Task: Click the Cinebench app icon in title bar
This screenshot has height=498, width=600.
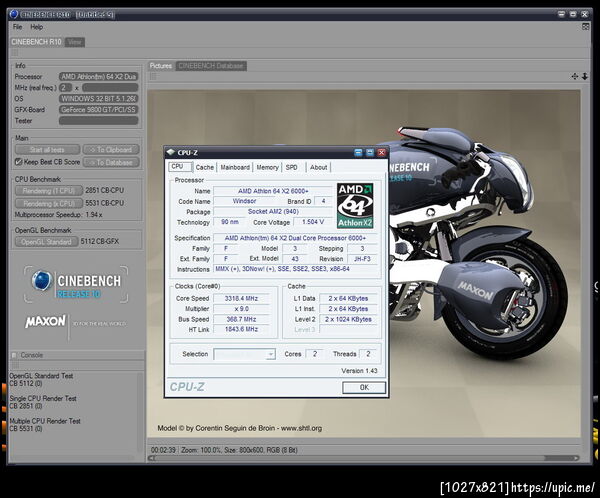Action: [x=14, y=14]
